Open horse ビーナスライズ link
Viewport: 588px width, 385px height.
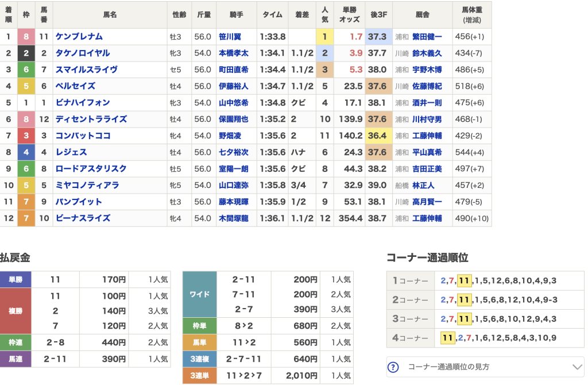[x=83, y=218]
